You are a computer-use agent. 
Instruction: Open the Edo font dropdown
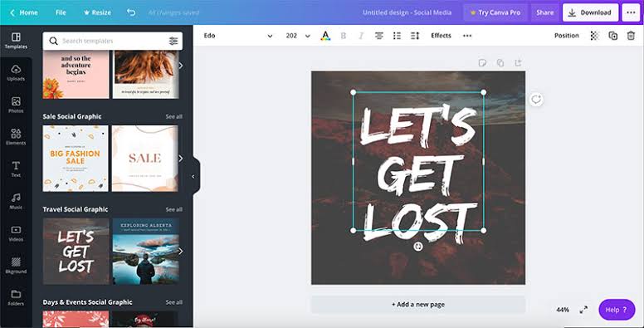(238, 36)
